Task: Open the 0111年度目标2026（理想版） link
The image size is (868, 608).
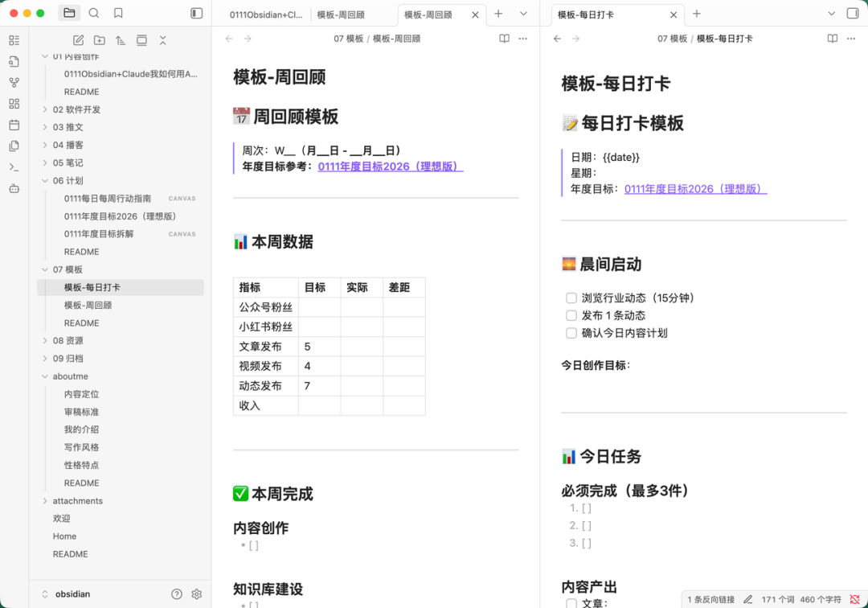Action: tap(390, 166)
